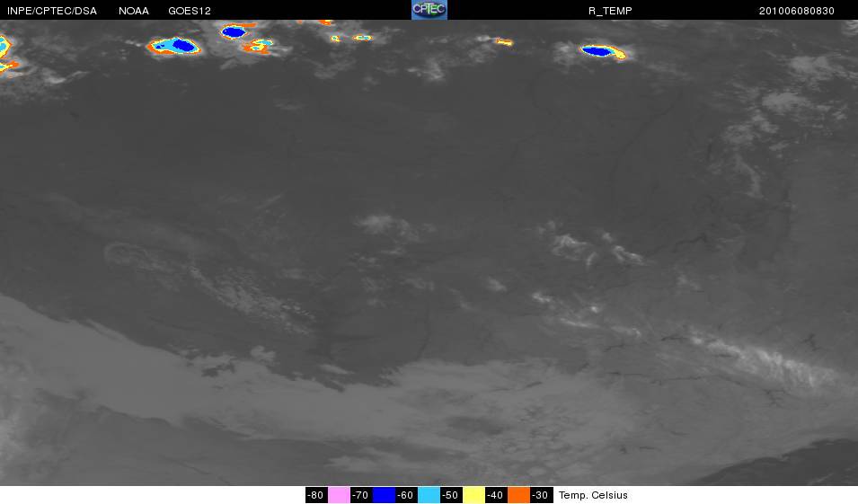The image size is (858, 504).
Task: Click the R_TEMP product label
Action: tap(610, 11)
